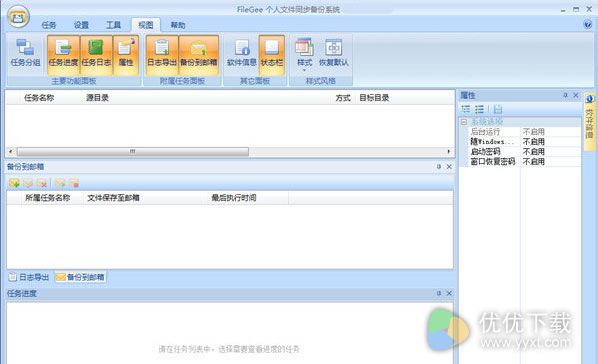This screenshot has width=598, height=364.
Task: Click the 目标目录 column header
Action: tap(374, 98)
